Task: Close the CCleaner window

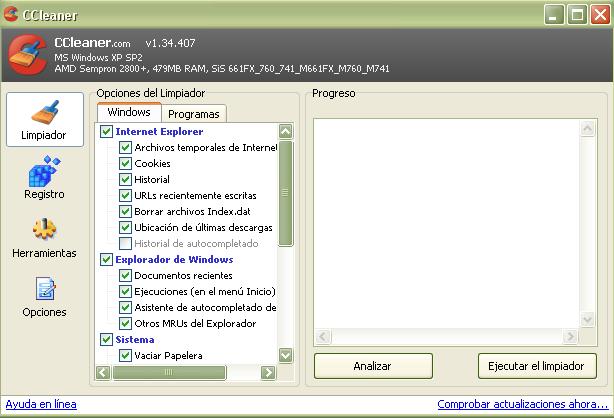Action: pyautogui.click(x=600, y=14)
